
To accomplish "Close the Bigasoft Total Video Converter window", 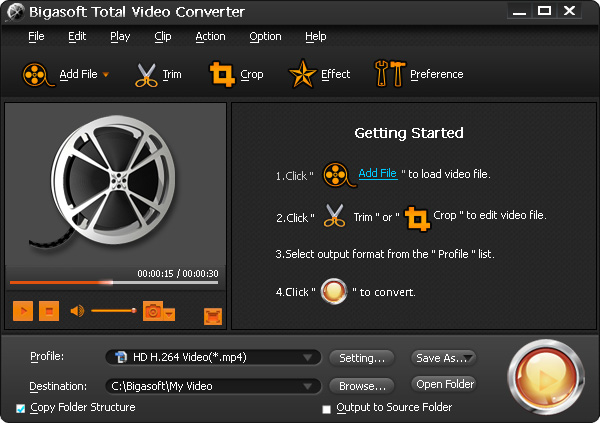I will (x=569, y=11).
